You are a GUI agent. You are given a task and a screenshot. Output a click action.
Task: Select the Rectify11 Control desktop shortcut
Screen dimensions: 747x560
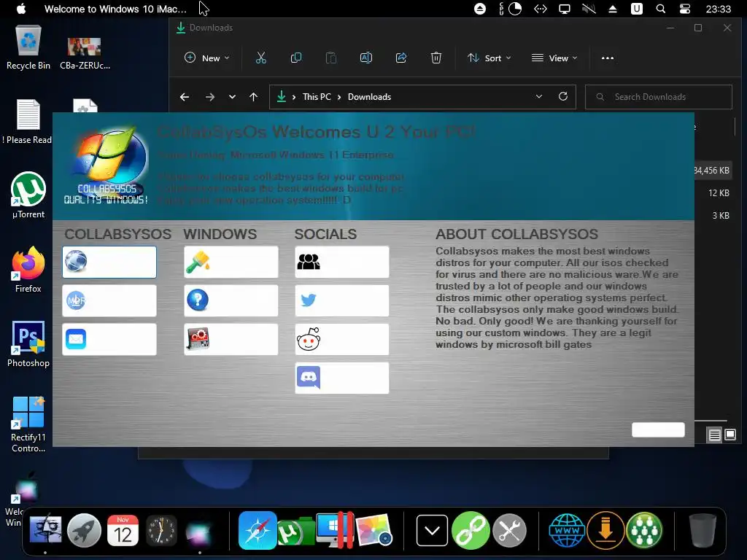click(x=28, y=424)
